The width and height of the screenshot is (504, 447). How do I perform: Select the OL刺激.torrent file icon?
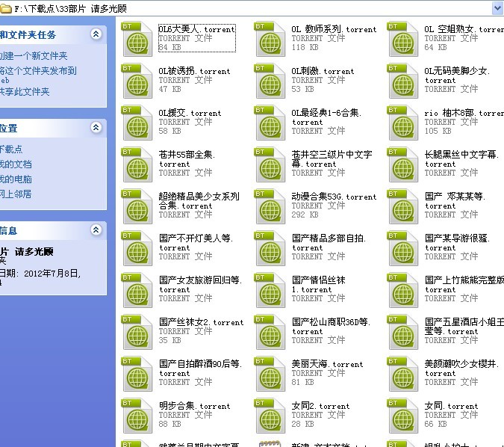[x=270, y=81]
